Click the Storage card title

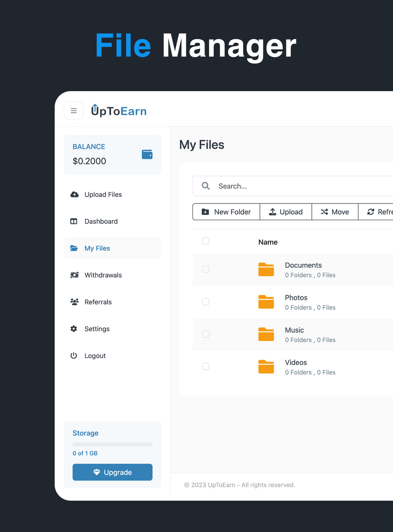86,433
